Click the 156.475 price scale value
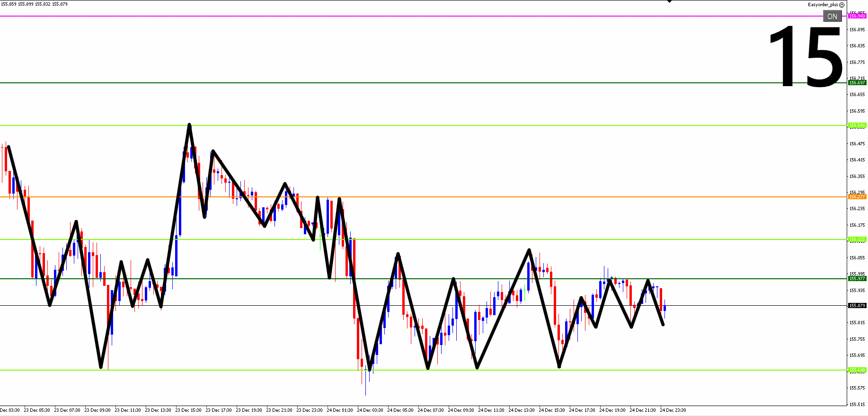868x416 pixels. 857,144
